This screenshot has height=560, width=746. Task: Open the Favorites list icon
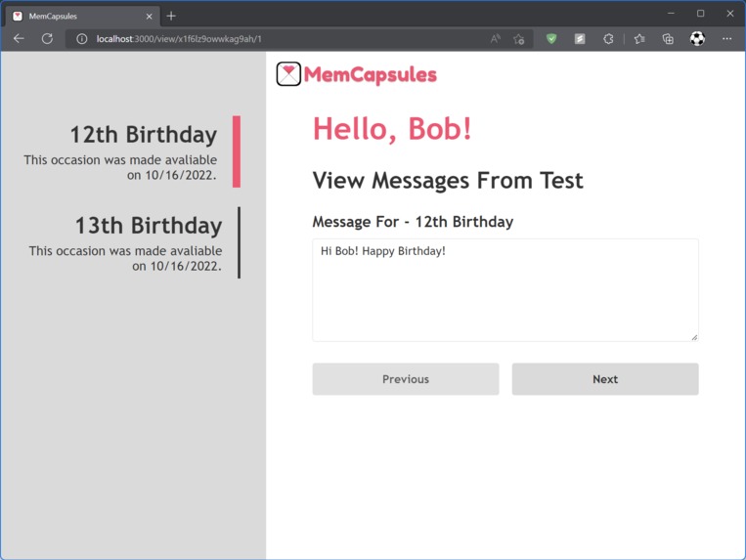[x=639, y=39]
